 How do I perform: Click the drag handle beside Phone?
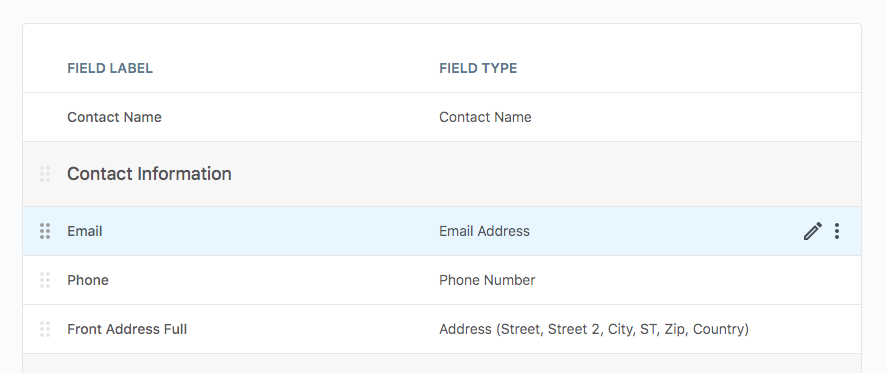tap(45, 280)
